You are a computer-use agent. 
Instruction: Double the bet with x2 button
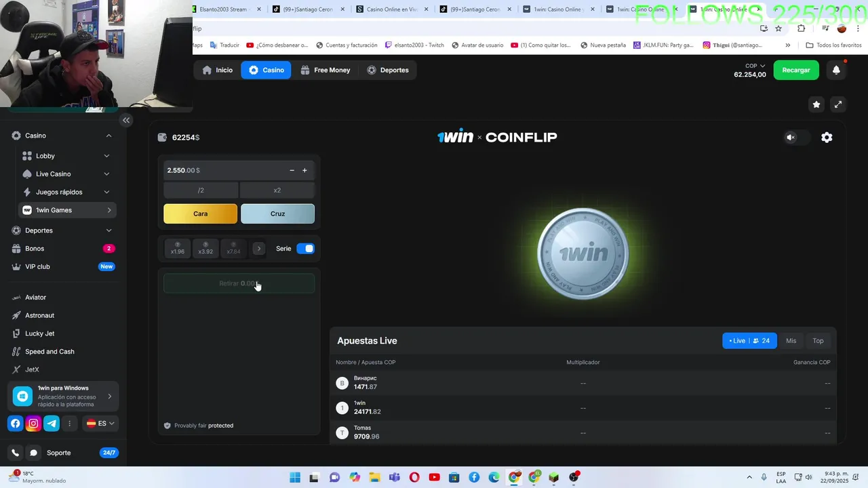(x=277, y=190)
